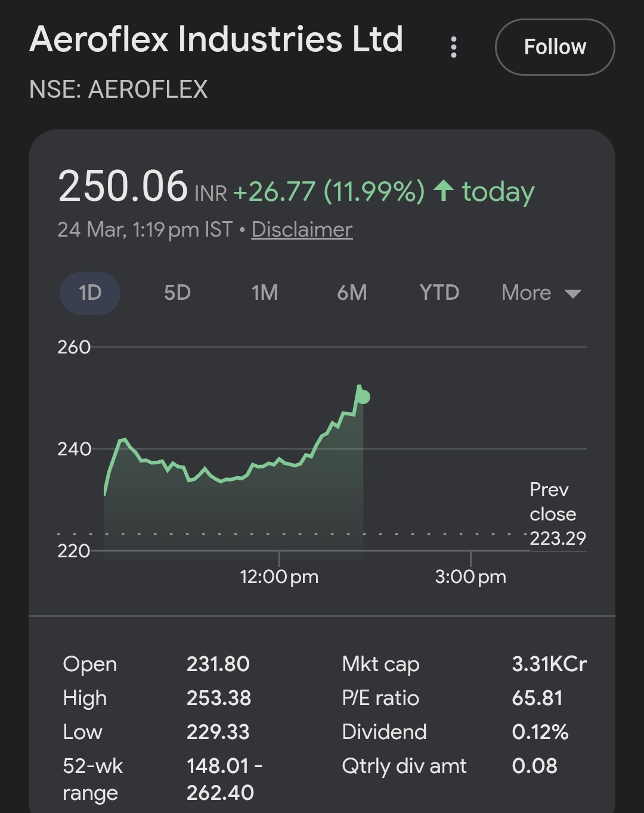The height and width of the screenshot is (813, 644).
Task: Expand the More time ranges dropdown
Action: click(x=540, y=293)
